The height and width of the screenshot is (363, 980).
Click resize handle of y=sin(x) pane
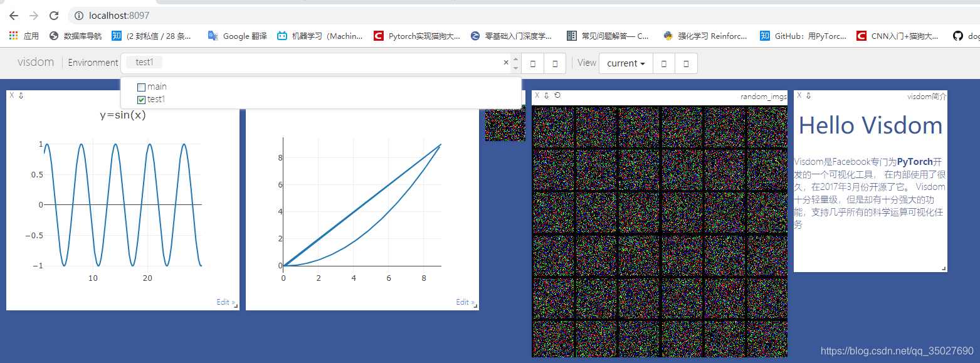pos(236,307)
